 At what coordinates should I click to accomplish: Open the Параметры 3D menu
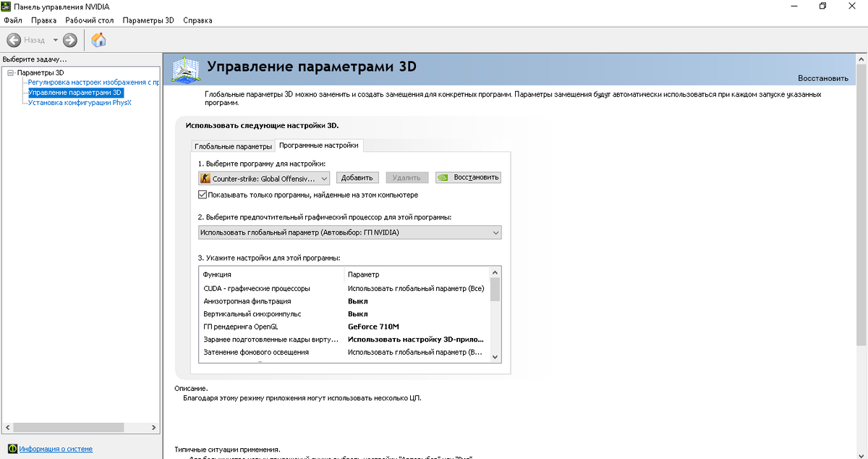point(148,20)
